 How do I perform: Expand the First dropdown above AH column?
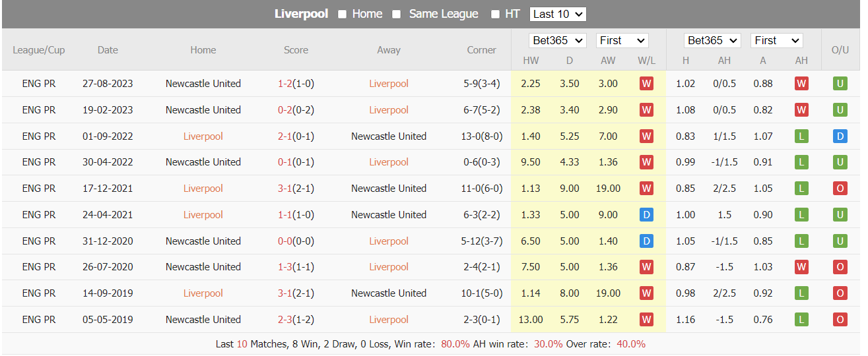tap(776, 40)
